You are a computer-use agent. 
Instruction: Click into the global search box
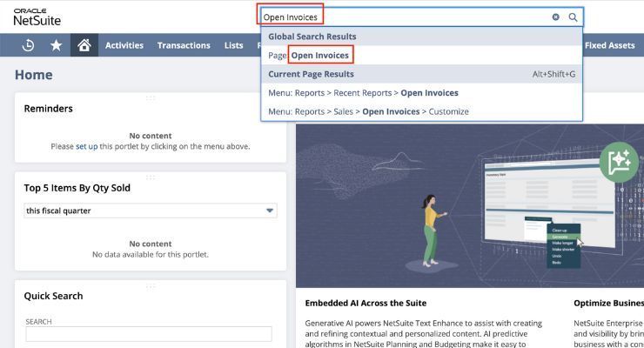click(x=406, y=17)
